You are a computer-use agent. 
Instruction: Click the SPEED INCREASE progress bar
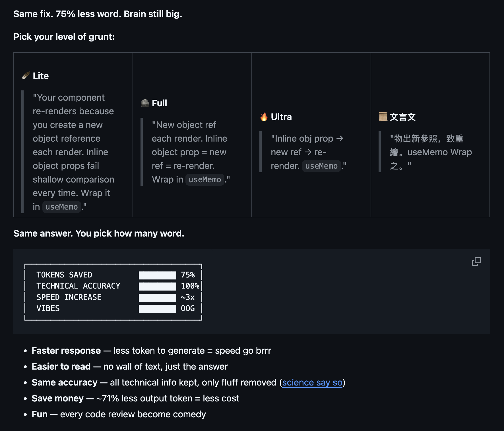tap(157, 298)
